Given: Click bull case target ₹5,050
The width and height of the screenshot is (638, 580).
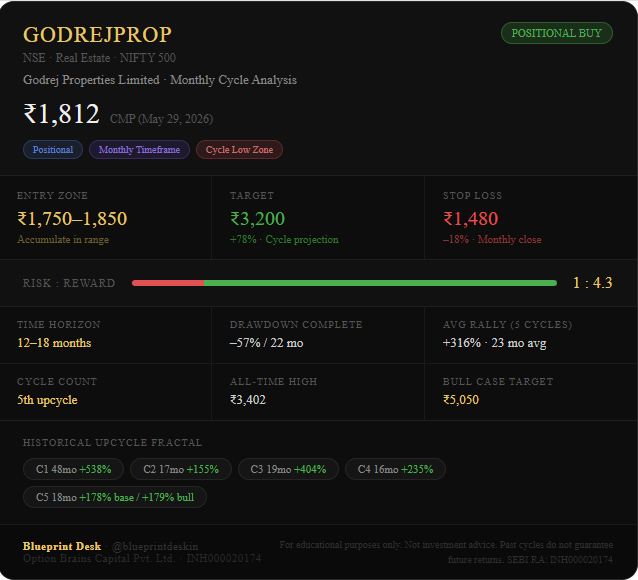Looking at the screenshot, I should point(461,400).
